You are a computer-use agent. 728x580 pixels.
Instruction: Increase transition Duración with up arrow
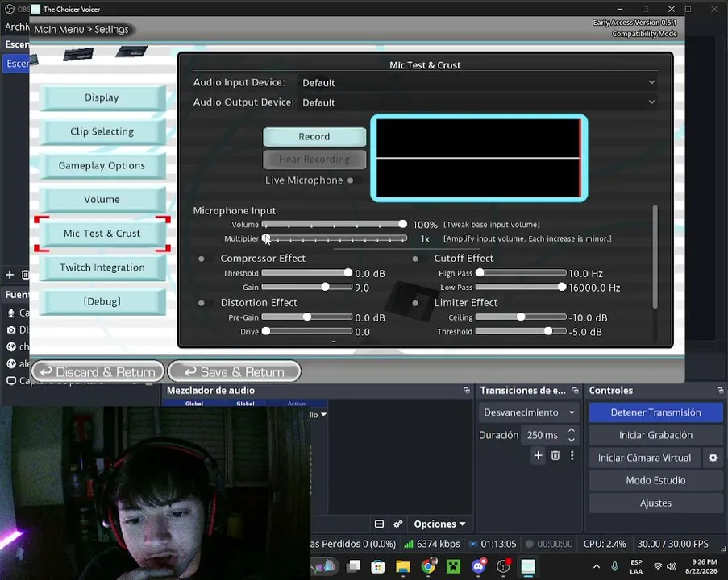pyautogui.click(x=572, y=431)
